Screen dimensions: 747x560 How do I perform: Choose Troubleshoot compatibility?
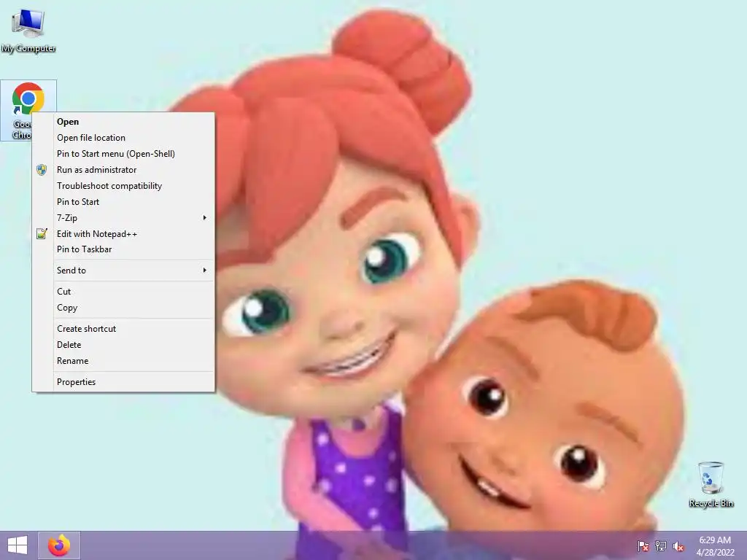coord(123,186)
